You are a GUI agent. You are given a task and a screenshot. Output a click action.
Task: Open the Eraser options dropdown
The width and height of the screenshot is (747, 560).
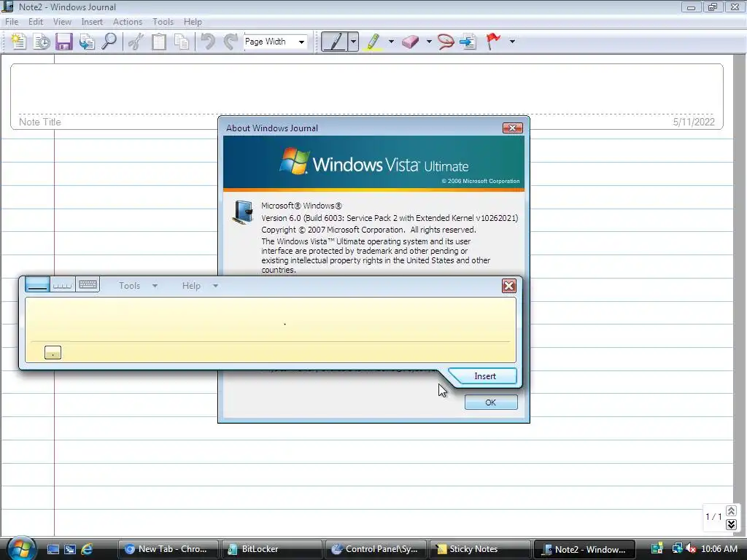(x=429, y=42)
